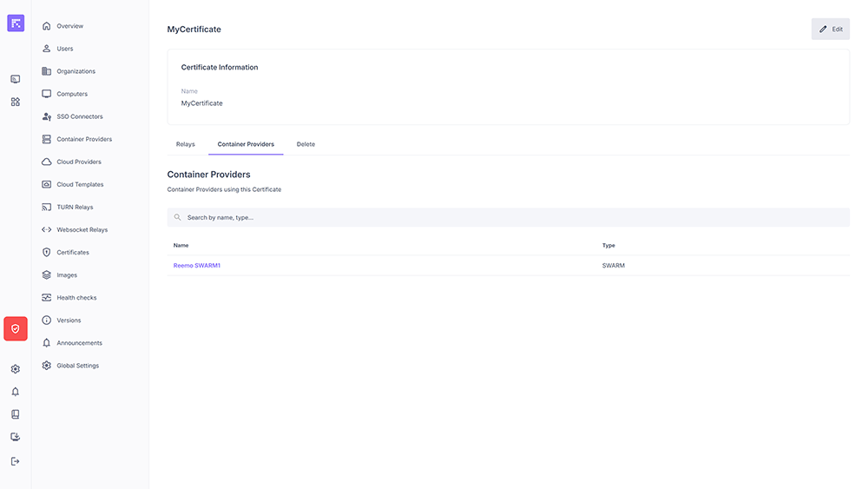Open the screen cast icon in left rail

click(16, 79)
